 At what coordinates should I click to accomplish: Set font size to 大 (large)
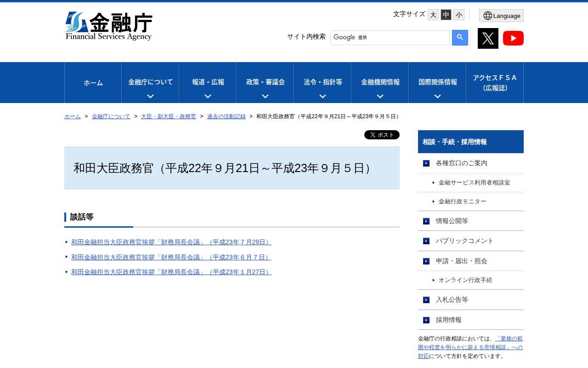pyautogui.click(x=433, y=15)
